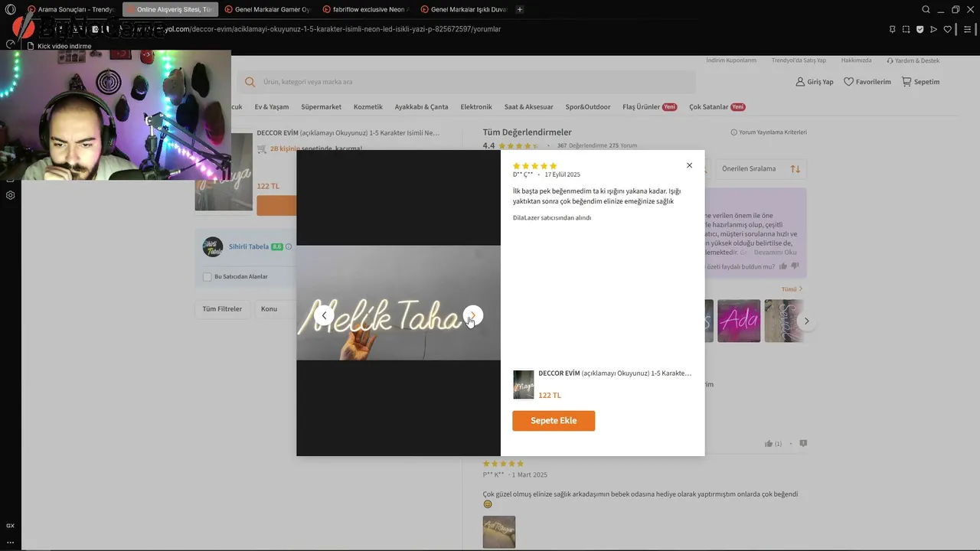Like the review with thumbs up (1)
This screenshot has height=551, width=980.
pos(773,444)
